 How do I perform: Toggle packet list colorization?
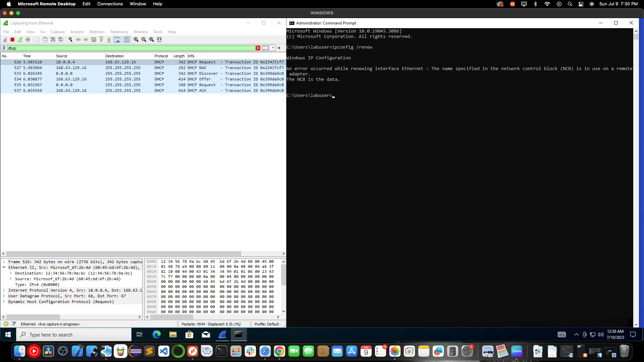point(126,39)
